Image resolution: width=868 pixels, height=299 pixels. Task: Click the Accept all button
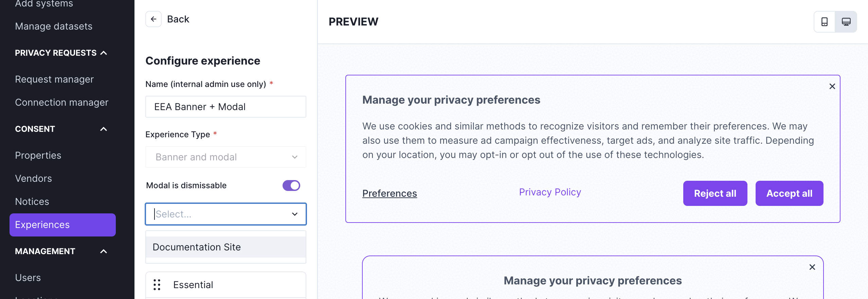(x=789, y=193)
